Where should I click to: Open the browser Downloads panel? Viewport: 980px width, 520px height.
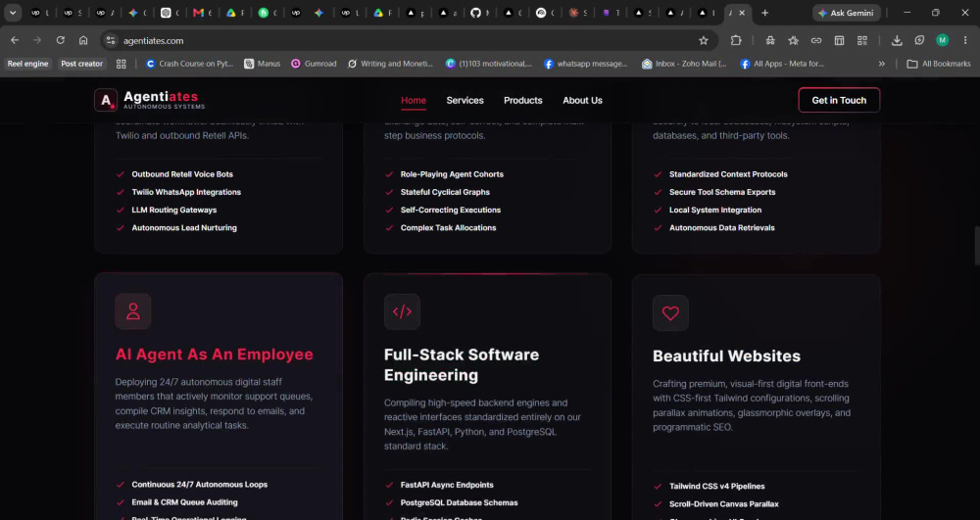pos(897,40)
